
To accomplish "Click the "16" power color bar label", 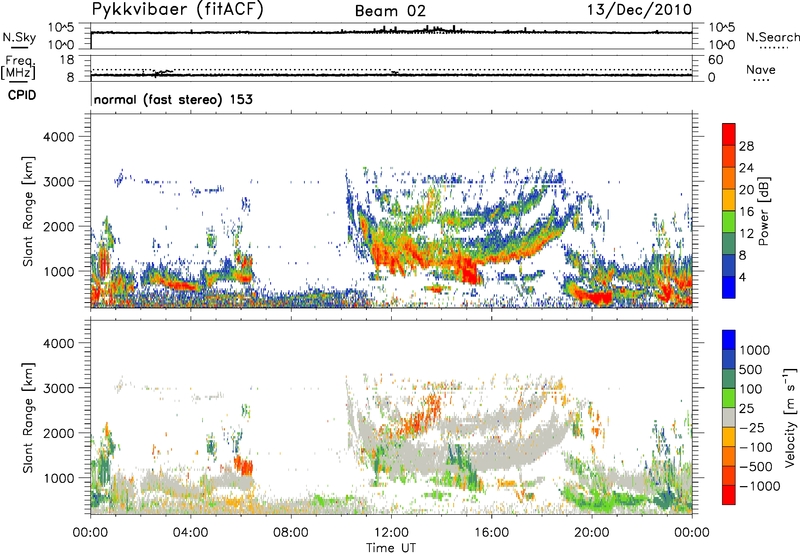I will (746, 212).
